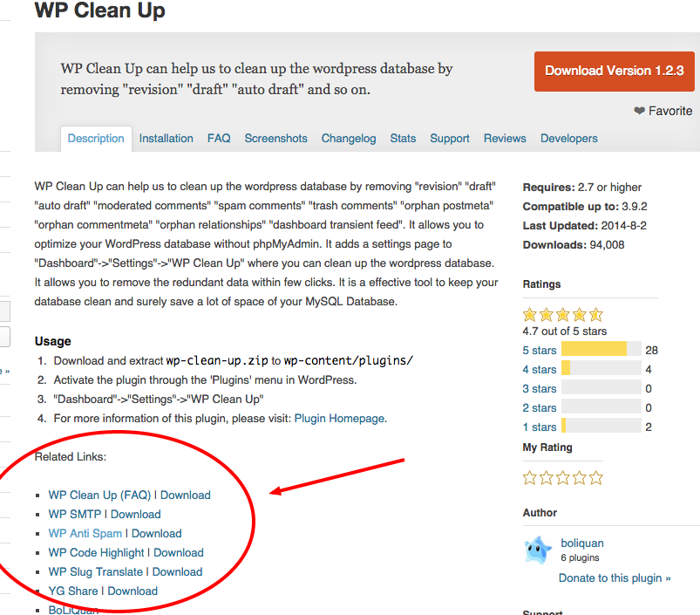Open the 5 stars reviews link
Image resolution: width=700 pixels, height=615 pixels.
(x=539, y=350)
